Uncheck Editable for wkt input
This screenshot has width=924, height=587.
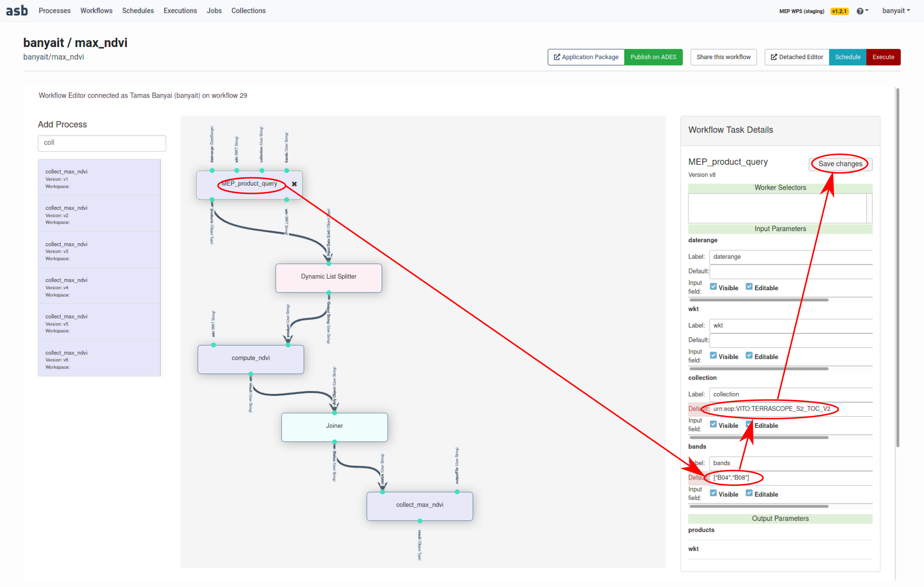(749, 356)
